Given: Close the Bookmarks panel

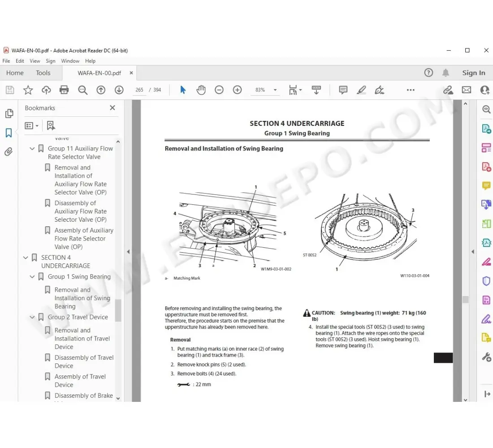Looking at the screenshot, I should pos(112,108).
